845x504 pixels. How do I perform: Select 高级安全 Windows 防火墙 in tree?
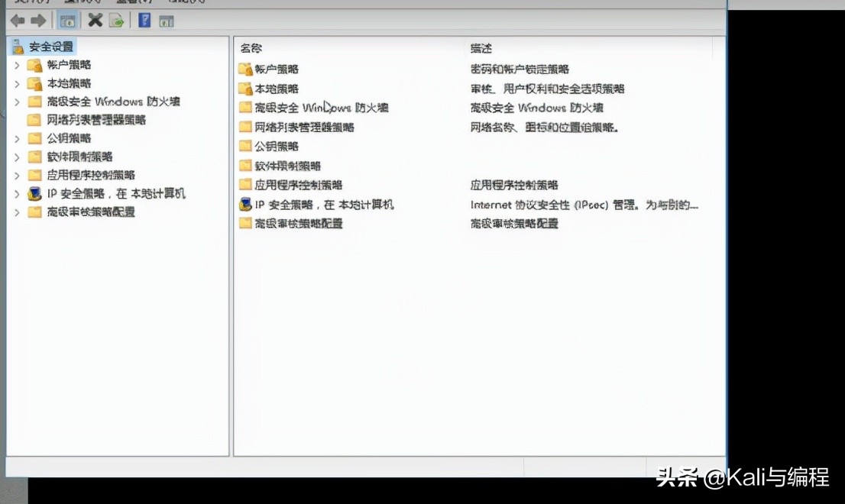pyautogui.click(x=113, y=102)
